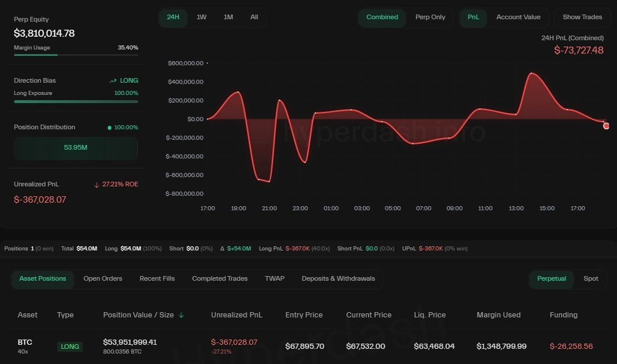The height and width of the screenshot is (364, 617).
Task: Click the Margin Usage progress bar
Action: 76,55
